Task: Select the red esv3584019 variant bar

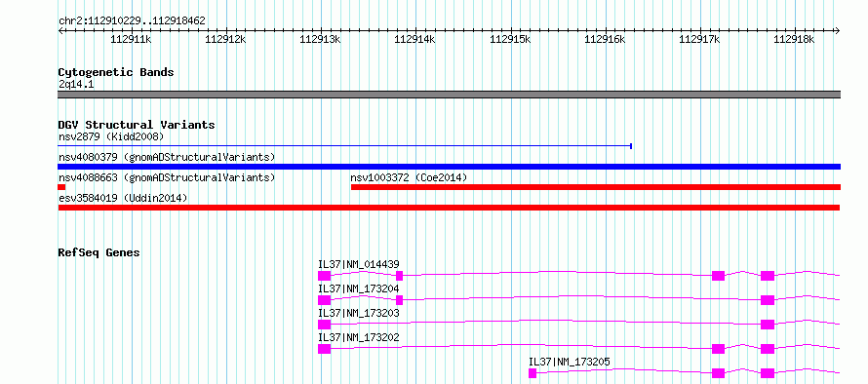Action: (449, 208)
